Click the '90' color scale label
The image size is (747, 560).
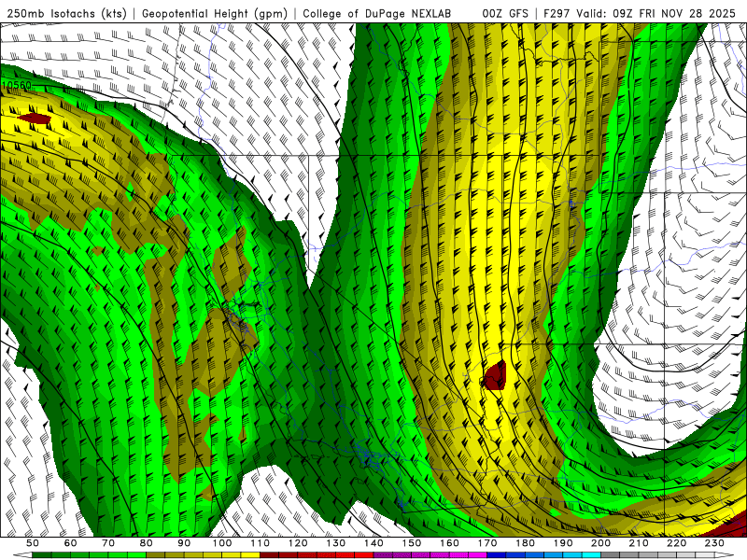point(184,543)
